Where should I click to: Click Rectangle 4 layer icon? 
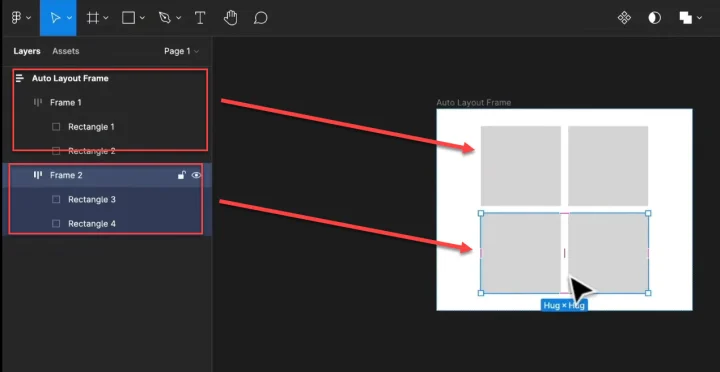[x=56, y=224]
